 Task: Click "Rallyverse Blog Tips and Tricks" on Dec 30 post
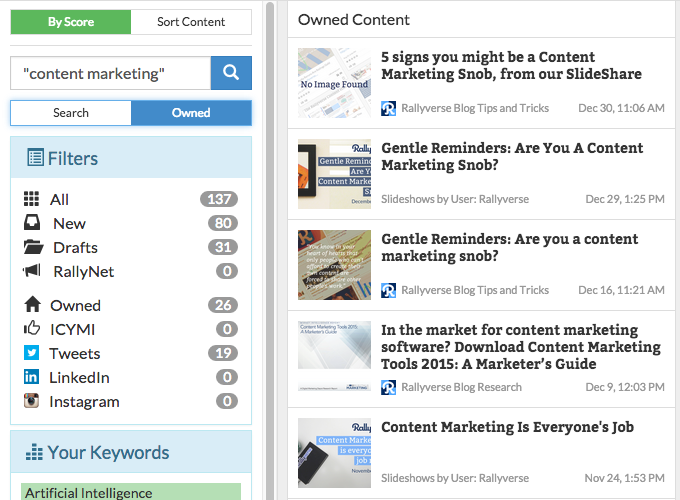[x=475, y=108]
